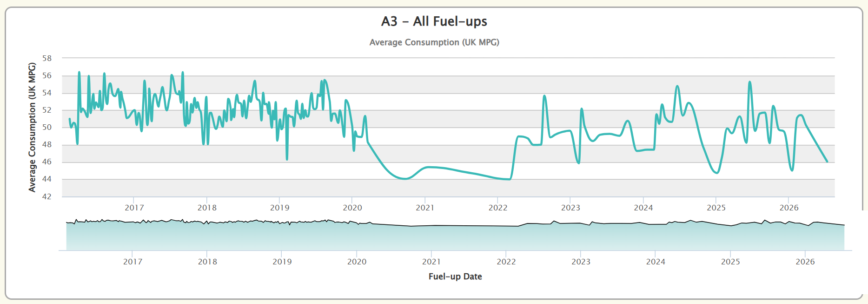This screenshot has width=868, height=304.
Task: Click the 2020 label on main chart axis
Action: click(352, 208)
